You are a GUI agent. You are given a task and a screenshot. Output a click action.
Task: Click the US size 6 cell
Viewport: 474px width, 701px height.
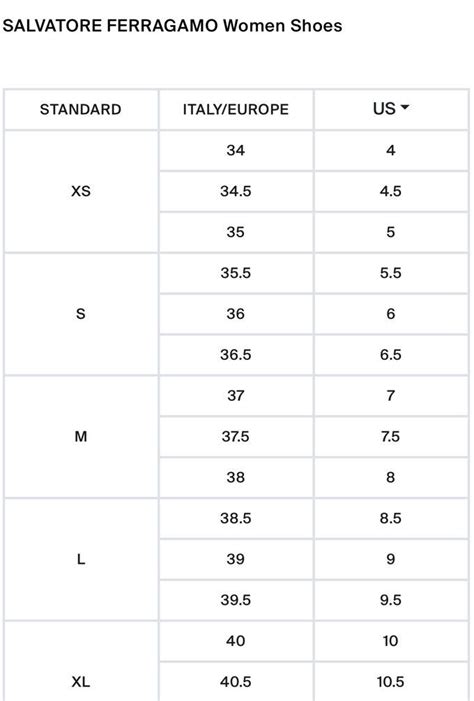391,314
